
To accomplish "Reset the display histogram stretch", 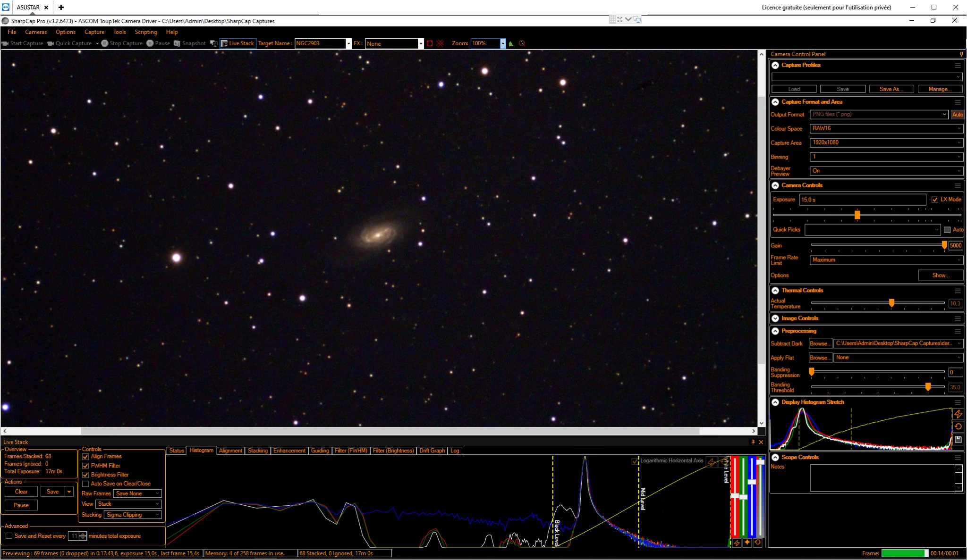I will [958, 426].
